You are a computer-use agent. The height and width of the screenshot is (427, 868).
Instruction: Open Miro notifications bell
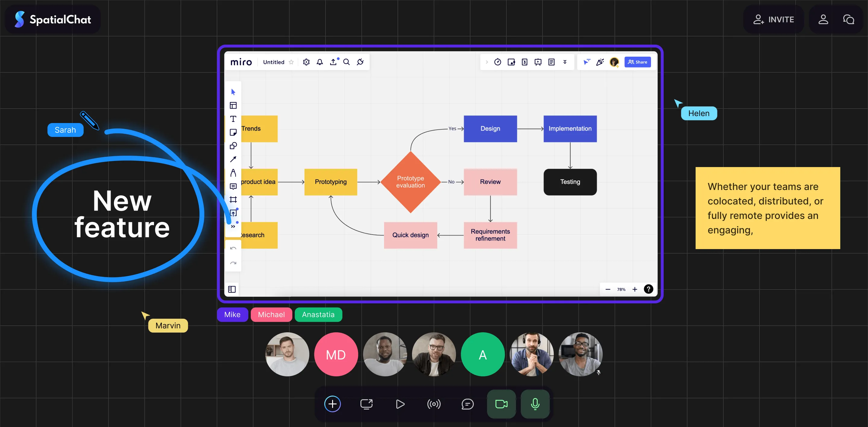coord(319,62)
